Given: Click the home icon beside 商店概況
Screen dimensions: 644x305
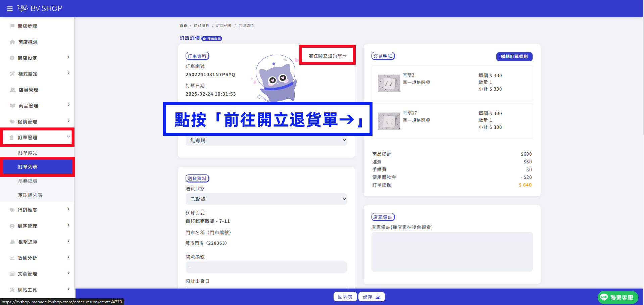Looking at the screenshot, I should [12, 42].
